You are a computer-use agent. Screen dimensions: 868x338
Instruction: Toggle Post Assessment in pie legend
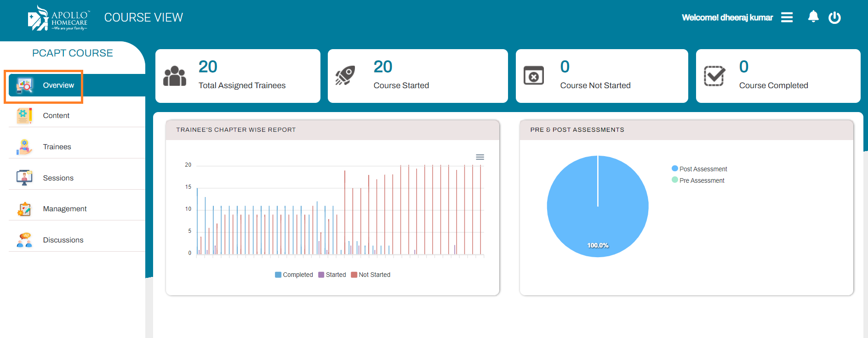click(699, 169)
